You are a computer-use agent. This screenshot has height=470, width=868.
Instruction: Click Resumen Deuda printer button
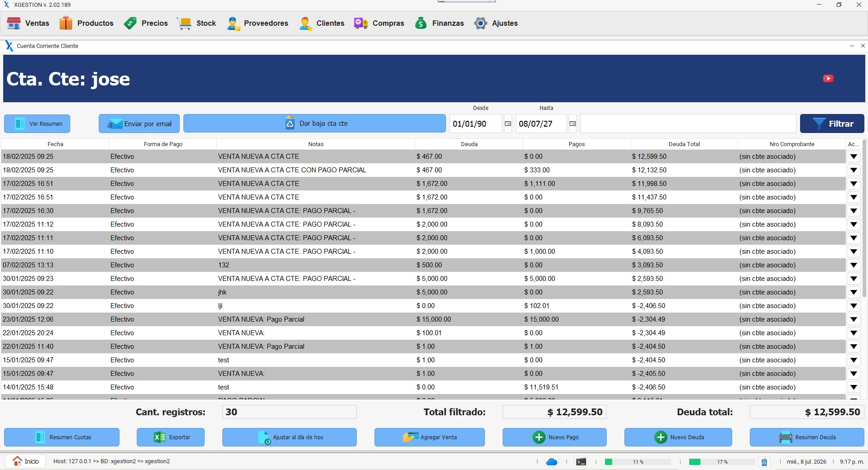tap(807, 437)
